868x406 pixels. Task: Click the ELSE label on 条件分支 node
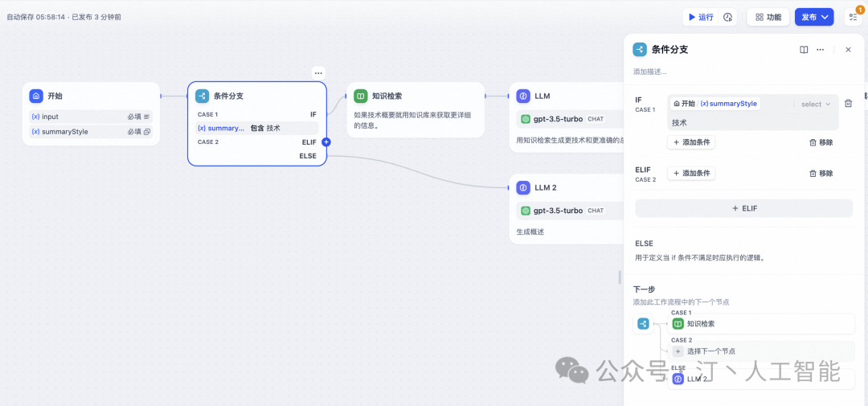308,156
